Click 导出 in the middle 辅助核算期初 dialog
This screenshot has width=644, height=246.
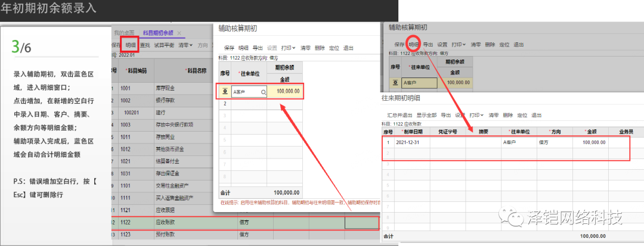pos(258,48)
